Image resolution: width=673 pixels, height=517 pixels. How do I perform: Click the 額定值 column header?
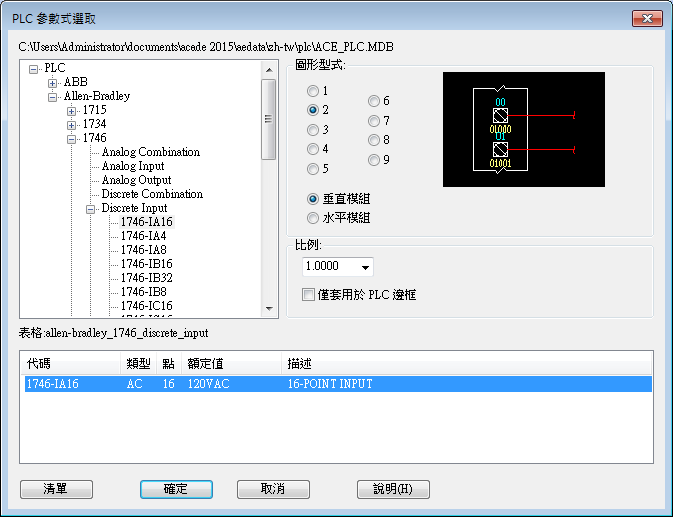[x=232, y=364]
